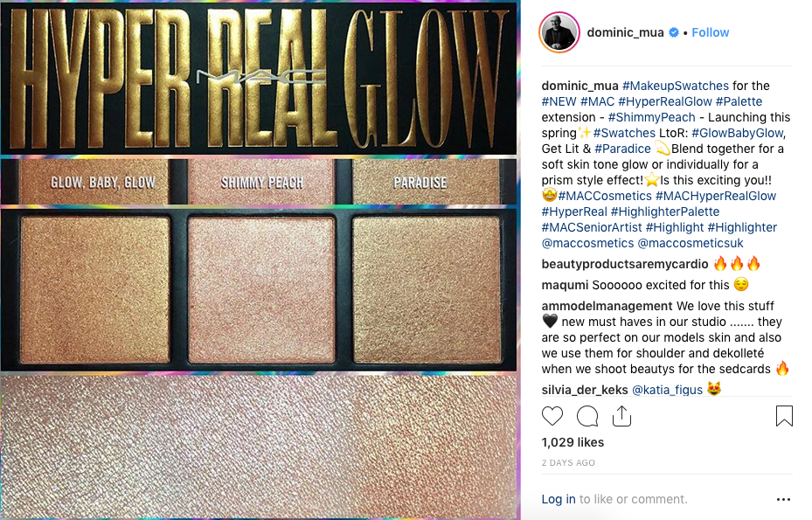Click the verified badge next to dominic_mua
The image size is (812, 520).
(x=674, y=32)
